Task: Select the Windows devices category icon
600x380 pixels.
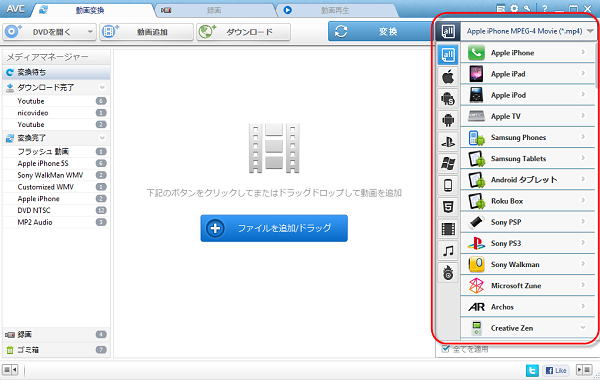Action: (448, 164)
